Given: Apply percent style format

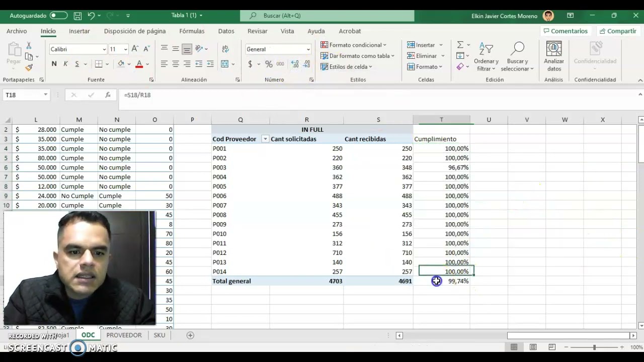Looking at the screenshot, I should pyautogui.click(x=269, y=64).
